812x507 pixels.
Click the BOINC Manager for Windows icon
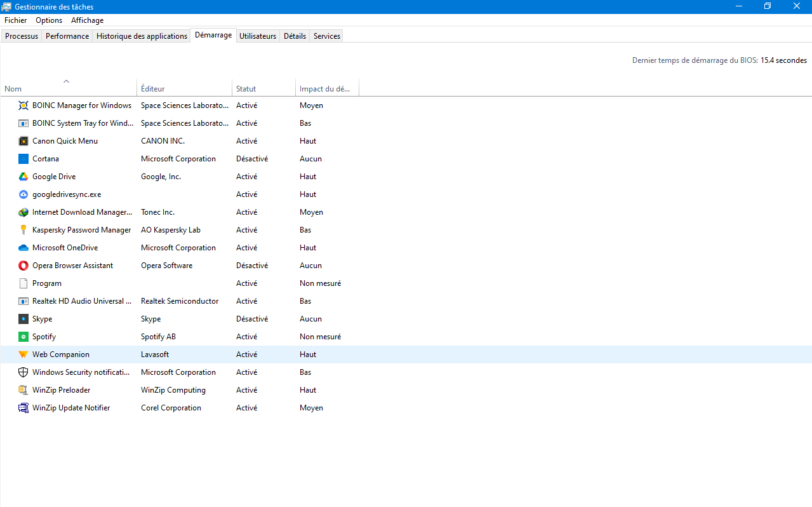(23, 105)
